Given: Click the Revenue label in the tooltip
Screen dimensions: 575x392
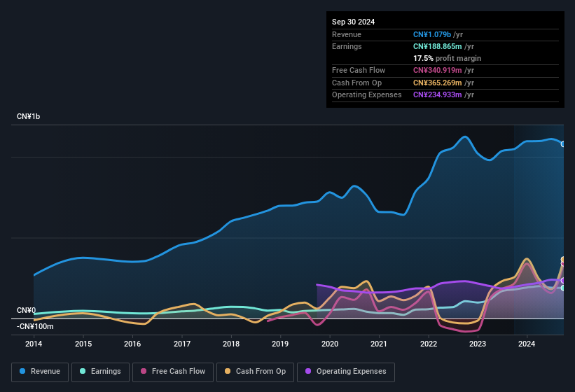Looking at the screenshot, I should 347,34.
